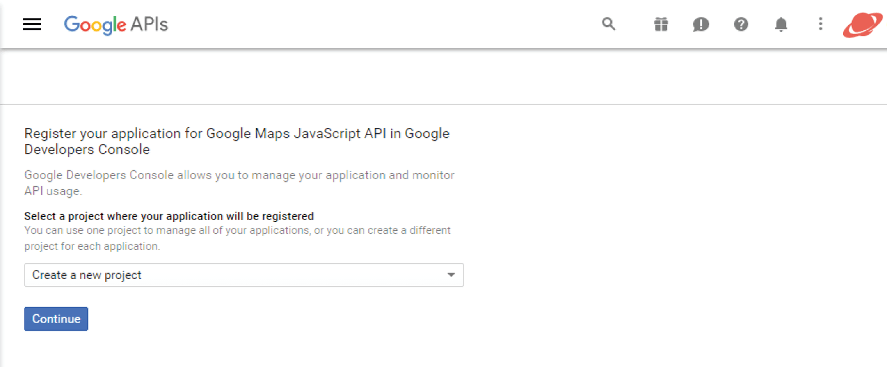Click the 'one project to manage' hint text

238,239
